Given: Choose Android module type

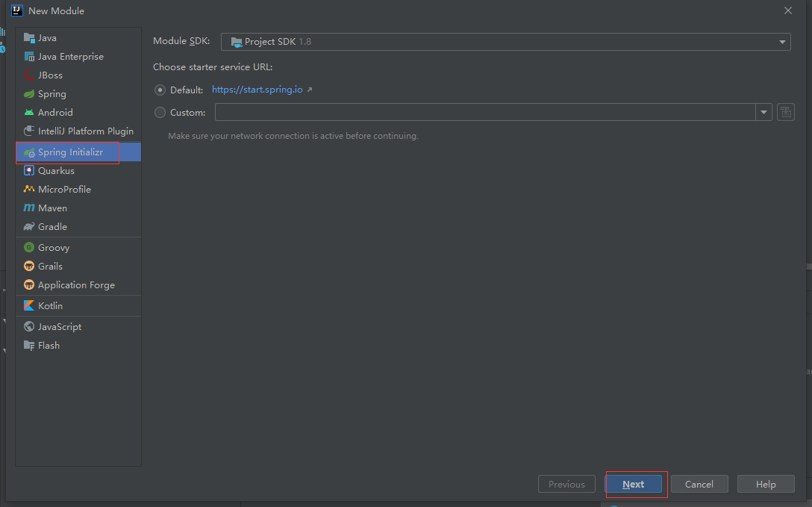Looking at the screenshot, I should tap(78, 113).
